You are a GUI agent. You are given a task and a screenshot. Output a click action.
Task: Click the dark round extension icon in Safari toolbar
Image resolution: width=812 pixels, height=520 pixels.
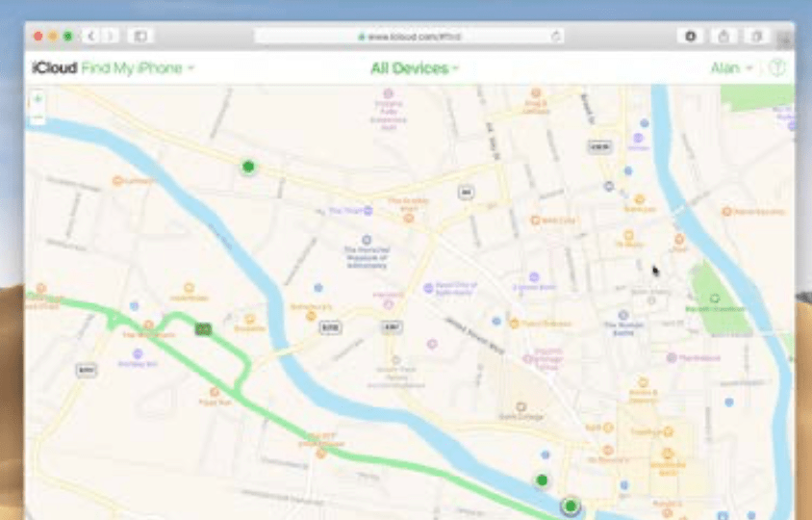691,37
